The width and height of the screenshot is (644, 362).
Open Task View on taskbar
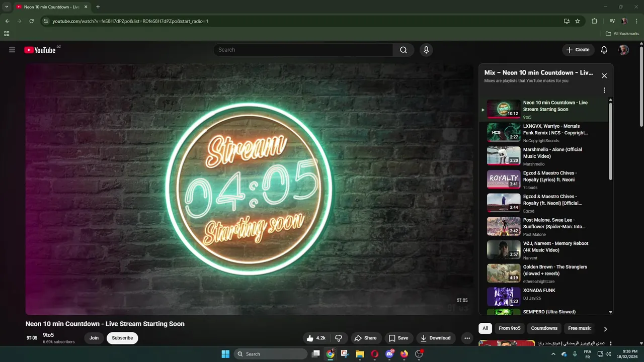(315, 354)
